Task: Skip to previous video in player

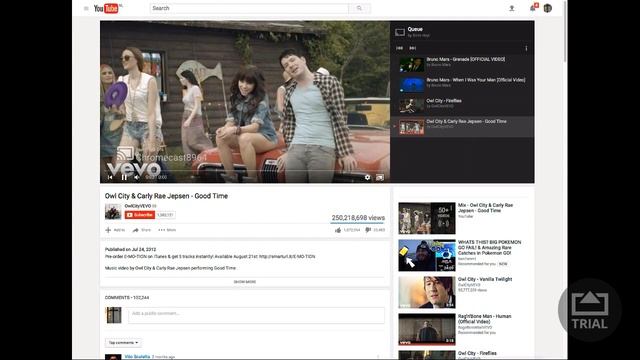Action: 110,177
